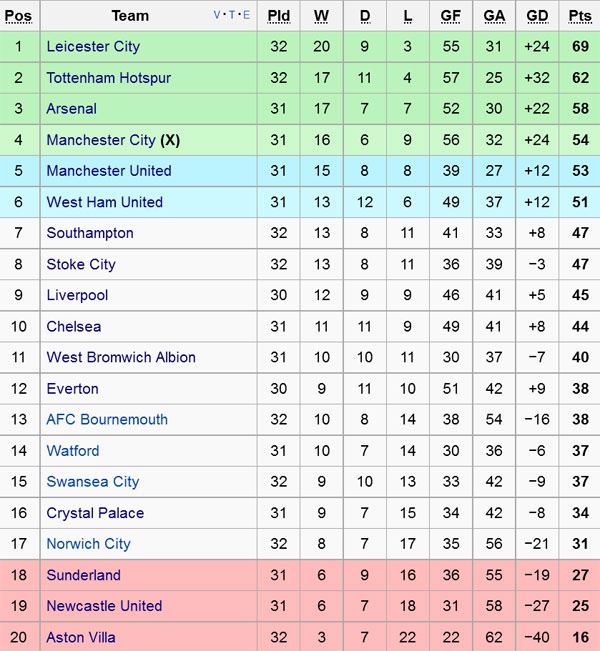Click the V (view template) link
Screen dimensions: 600x651
click(x=218, y=16)
